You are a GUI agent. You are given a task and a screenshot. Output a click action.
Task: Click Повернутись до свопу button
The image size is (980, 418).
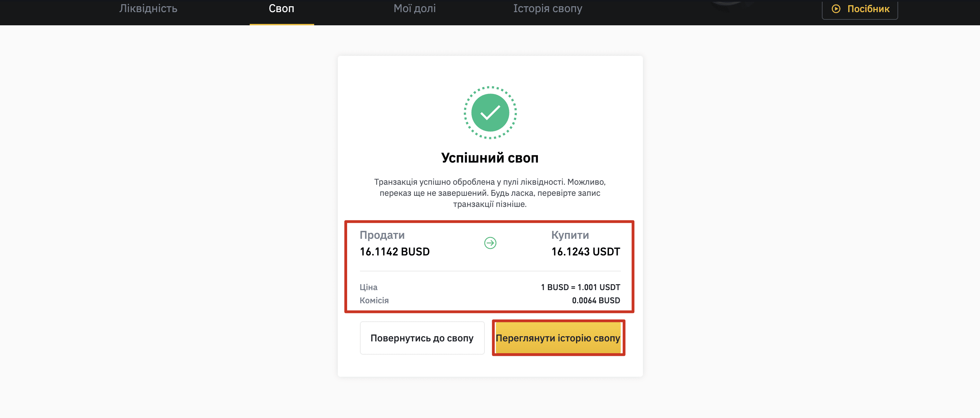pos(422,338)
